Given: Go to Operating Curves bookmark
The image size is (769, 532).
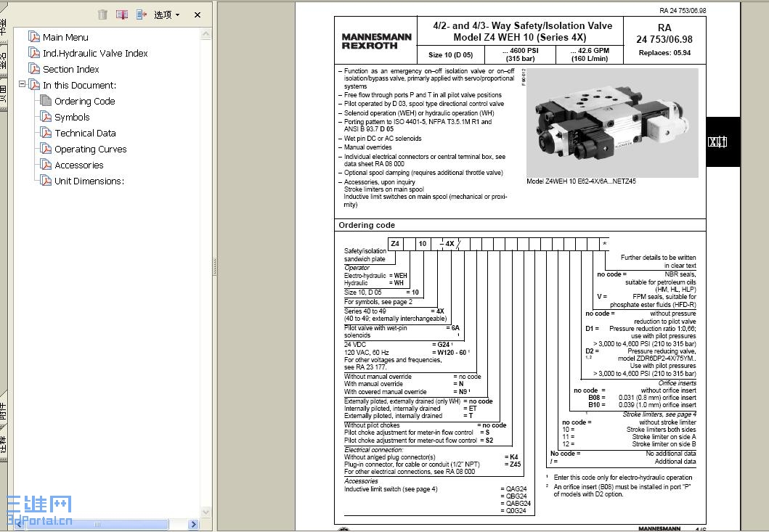Looking at the screenshot, I should pos(90,149).
